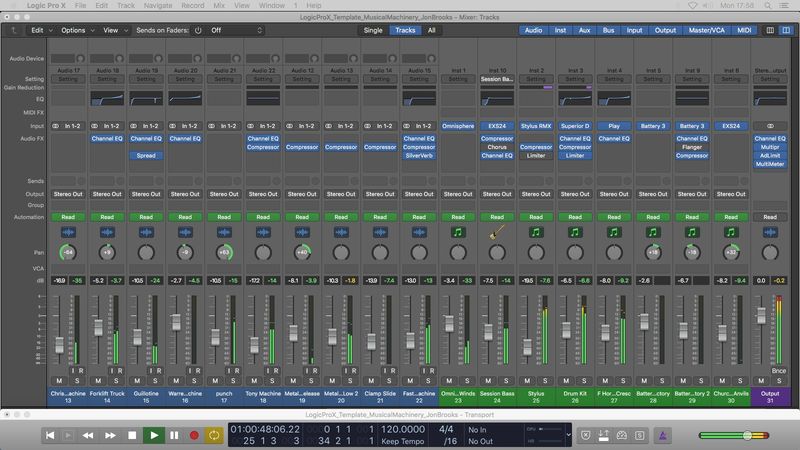Click the Fast Forward button in the transport
This screenshot has width=800, height=450.
pyautogui.click(x=110, y=435)
